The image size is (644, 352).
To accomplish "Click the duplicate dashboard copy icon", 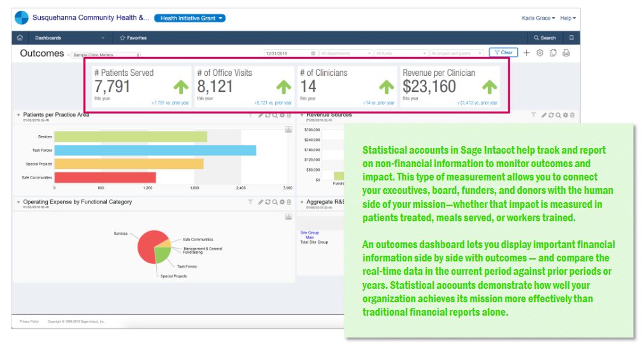I will pos(553,53).
